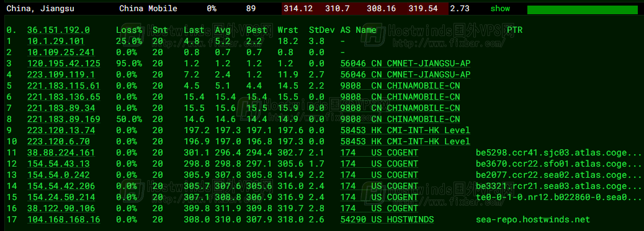
Task: Click the China, Jiangsu location label
Action: click(40, 8)
